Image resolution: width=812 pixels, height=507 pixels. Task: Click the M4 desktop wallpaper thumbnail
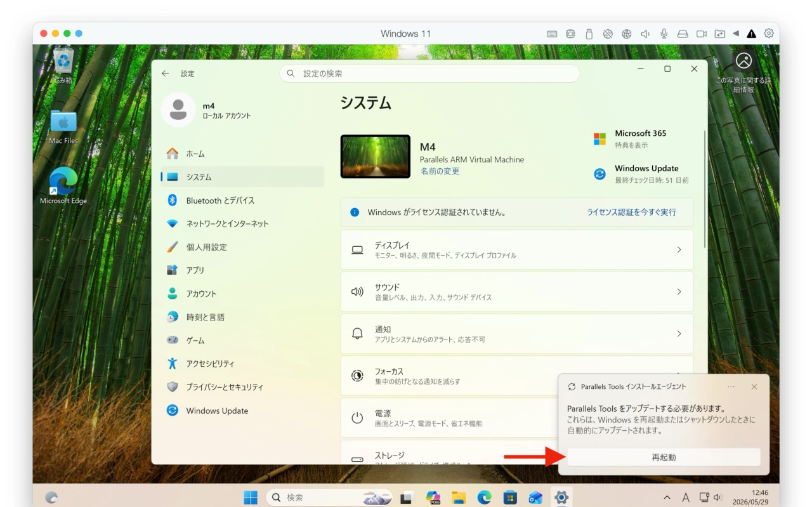[x=376, y=156]
